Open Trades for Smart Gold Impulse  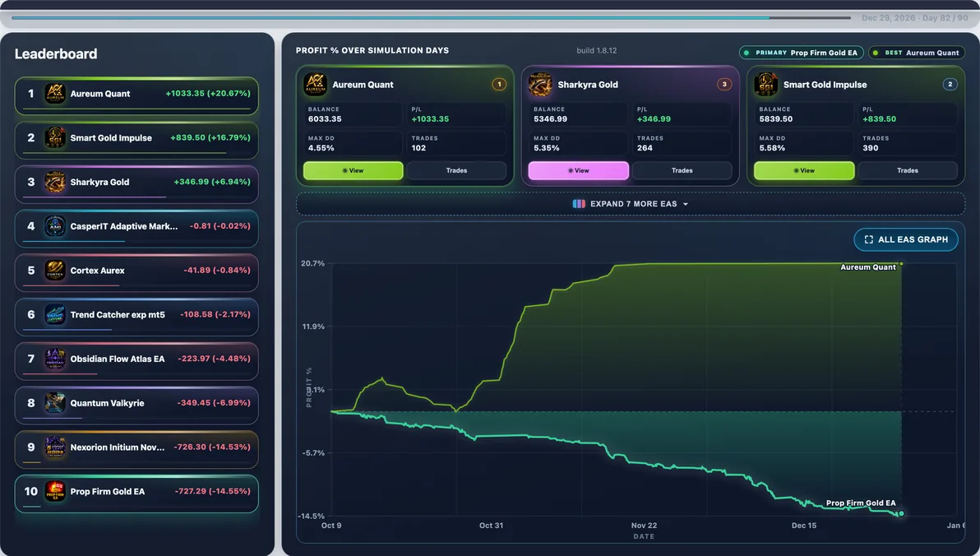click(x=908, y=171)
